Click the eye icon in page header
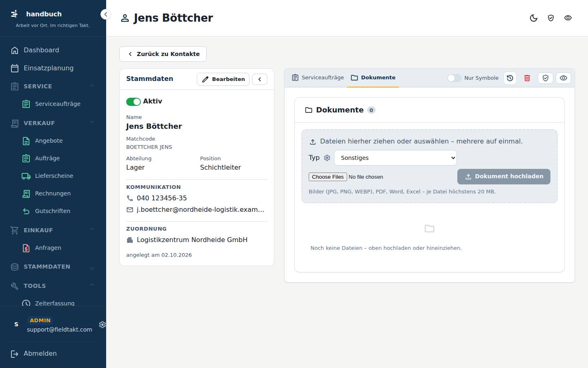The image size is (588, 368). click(568, 18)
